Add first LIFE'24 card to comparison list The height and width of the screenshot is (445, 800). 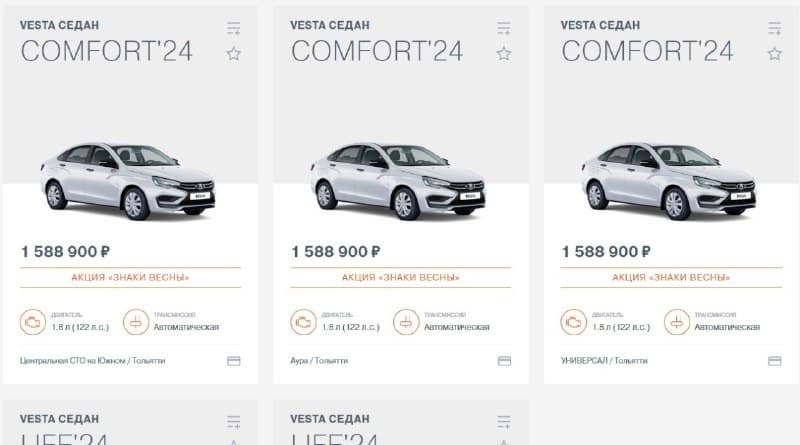tap(234, 422)
